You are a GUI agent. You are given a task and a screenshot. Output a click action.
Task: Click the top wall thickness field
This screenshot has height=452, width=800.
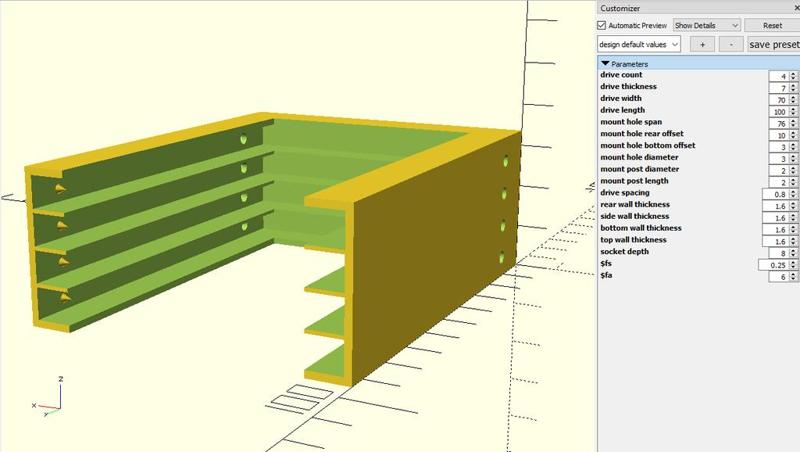coord(776,241)
